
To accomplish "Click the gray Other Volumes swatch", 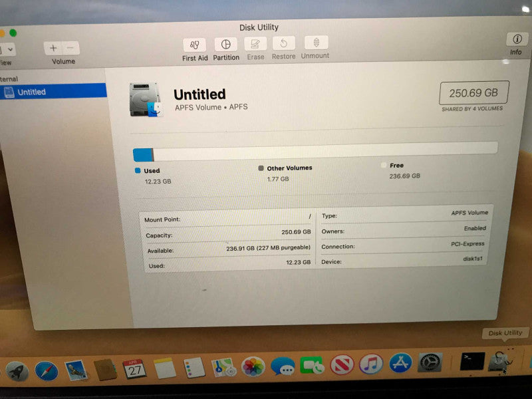I will coord(261,168).
